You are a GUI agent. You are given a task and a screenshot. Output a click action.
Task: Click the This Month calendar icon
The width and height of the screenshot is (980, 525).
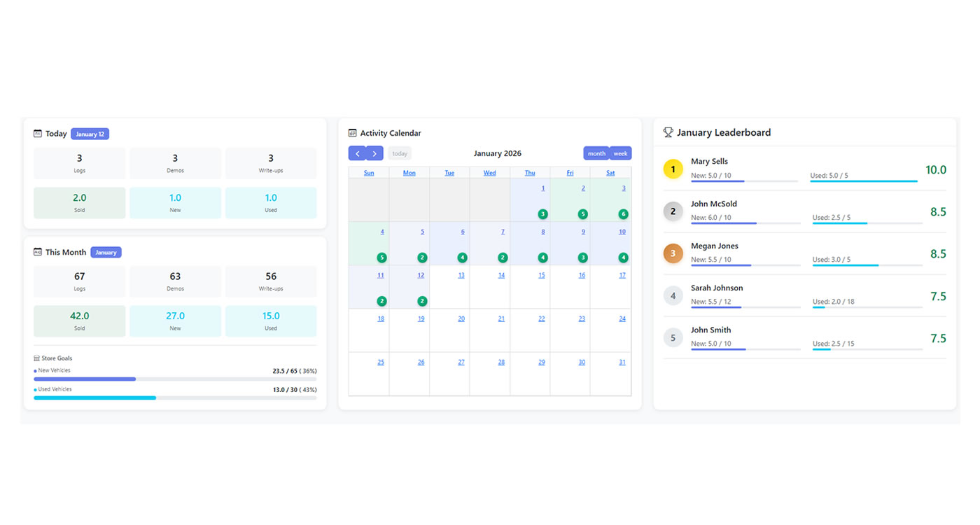[37, 252]
